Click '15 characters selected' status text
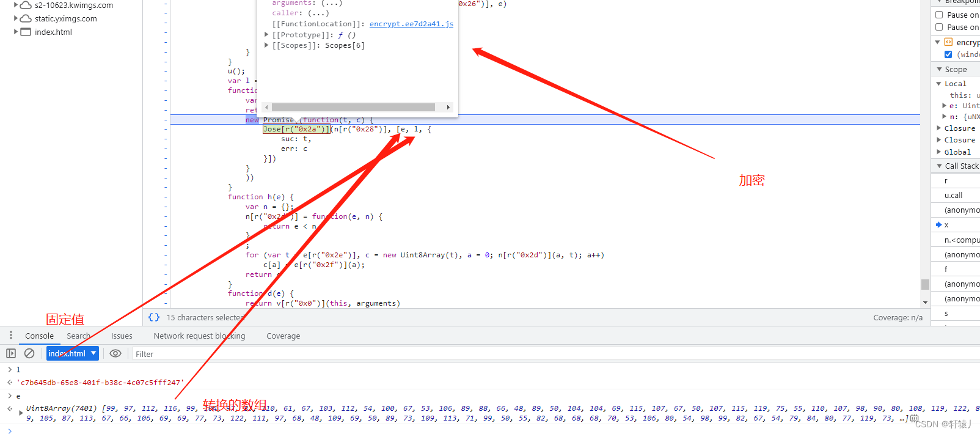Screen dimensions: 980x434 (206, 317)
